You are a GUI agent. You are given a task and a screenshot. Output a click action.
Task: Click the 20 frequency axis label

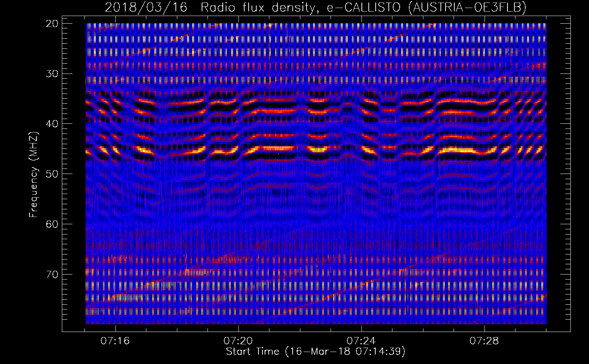tap(52, 24)
